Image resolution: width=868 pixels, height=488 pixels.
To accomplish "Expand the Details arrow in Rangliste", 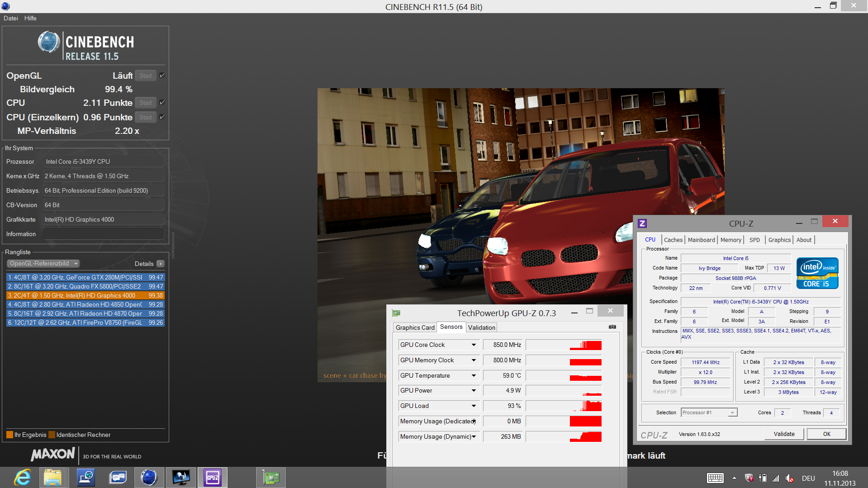I will click(x=160, y=264).
